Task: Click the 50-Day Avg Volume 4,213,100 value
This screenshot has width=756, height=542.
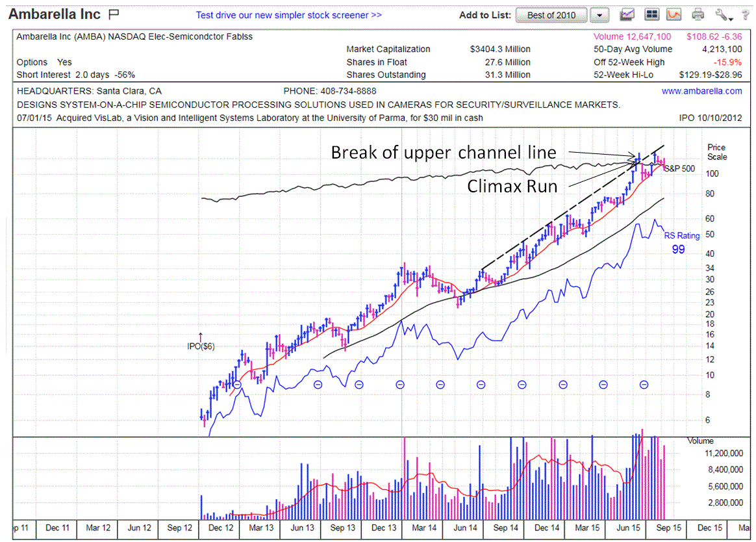Action: (x=722, y=49)
